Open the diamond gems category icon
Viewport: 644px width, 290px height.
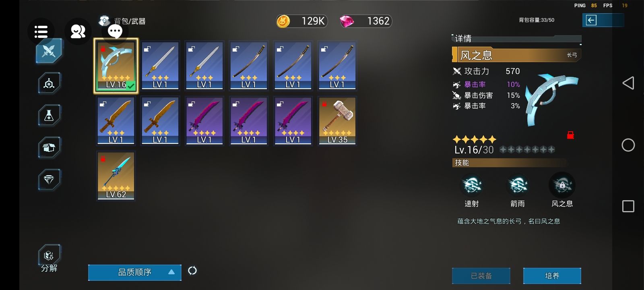tap(49, 179)
